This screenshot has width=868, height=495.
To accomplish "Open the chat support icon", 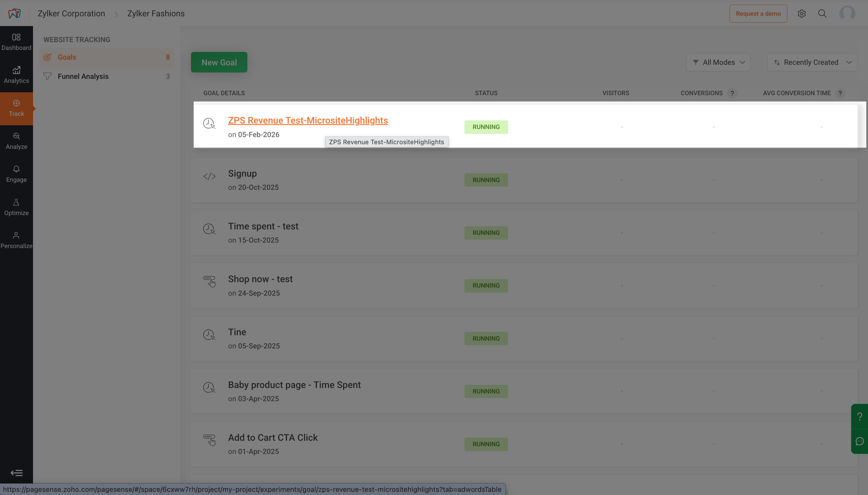I will tap(859, 441).
